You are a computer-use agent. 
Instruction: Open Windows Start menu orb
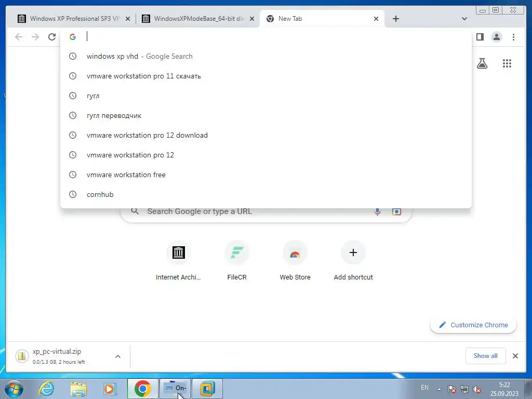[14, 389]
